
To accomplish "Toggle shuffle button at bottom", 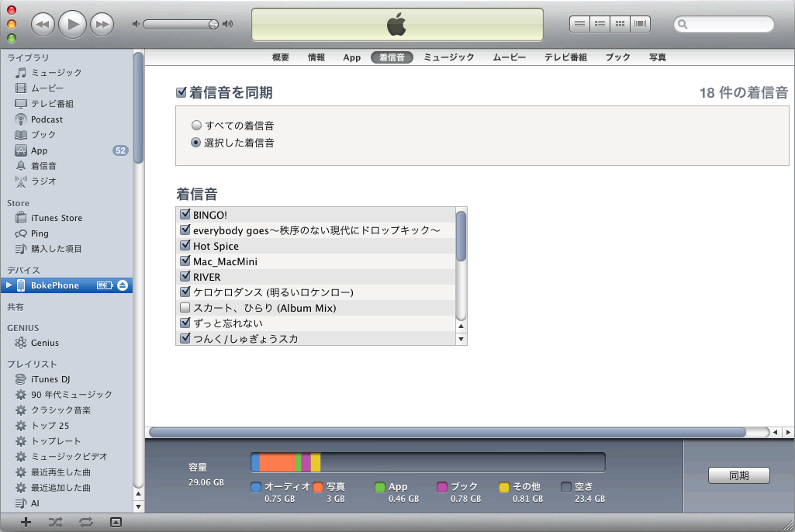I will click(x=55, y=523).
